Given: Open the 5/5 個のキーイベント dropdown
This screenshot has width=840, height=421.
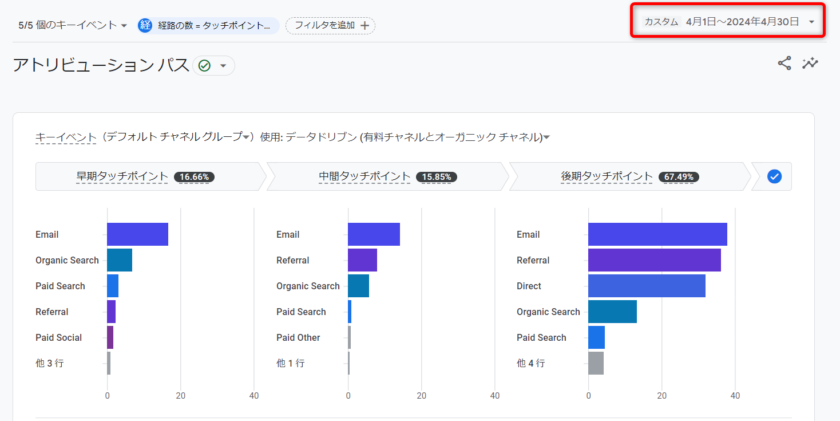Looking at the screenshot, I should 72,26.
